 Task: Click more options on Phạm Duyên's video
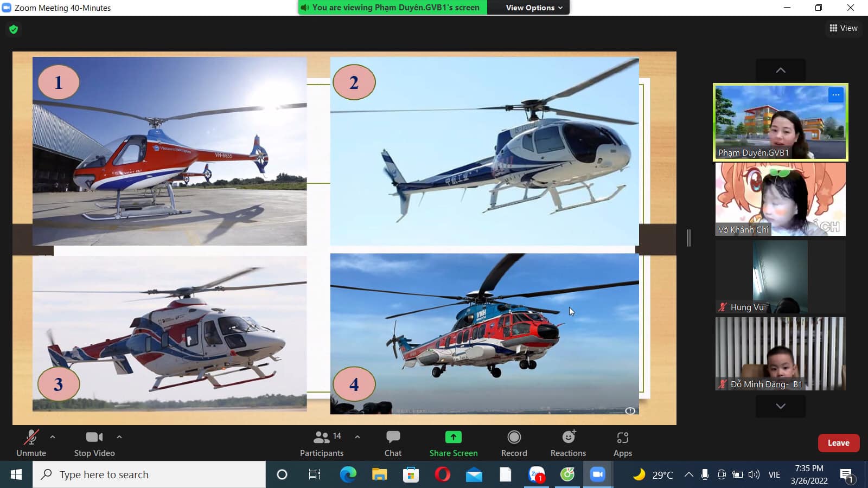pos(836,95)
